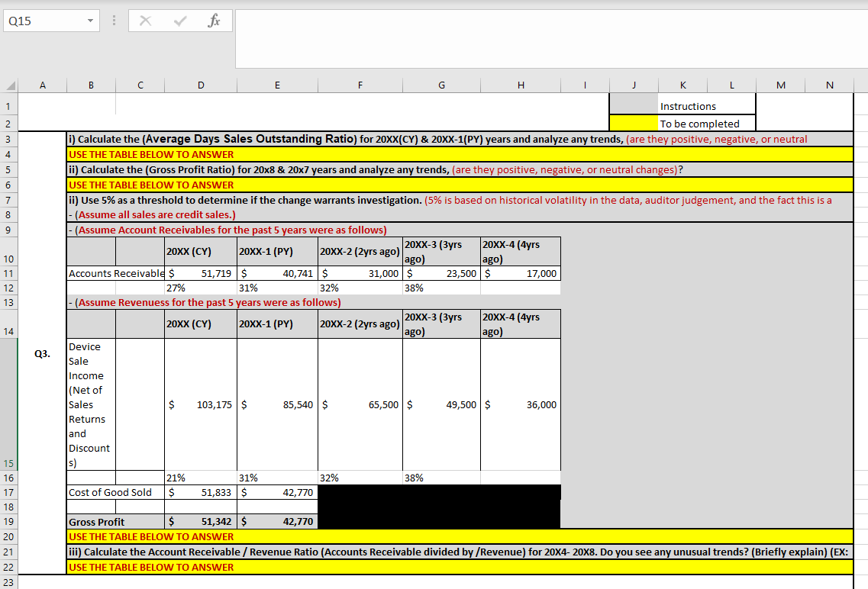The height and width of the screenshot is (589, 868).
Task: Select column K header
Action: click(683, 85)
